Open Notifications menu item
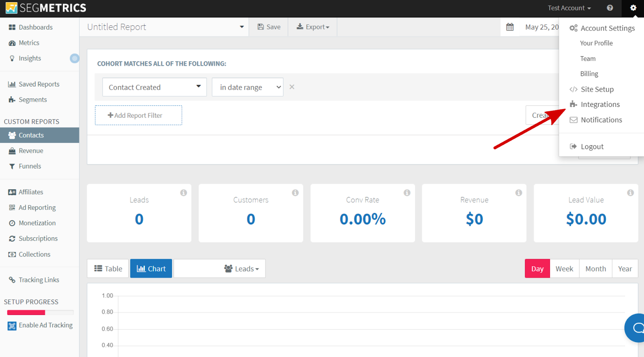The height and width of the screenshot is (357, 644). (x=596, y=120)
